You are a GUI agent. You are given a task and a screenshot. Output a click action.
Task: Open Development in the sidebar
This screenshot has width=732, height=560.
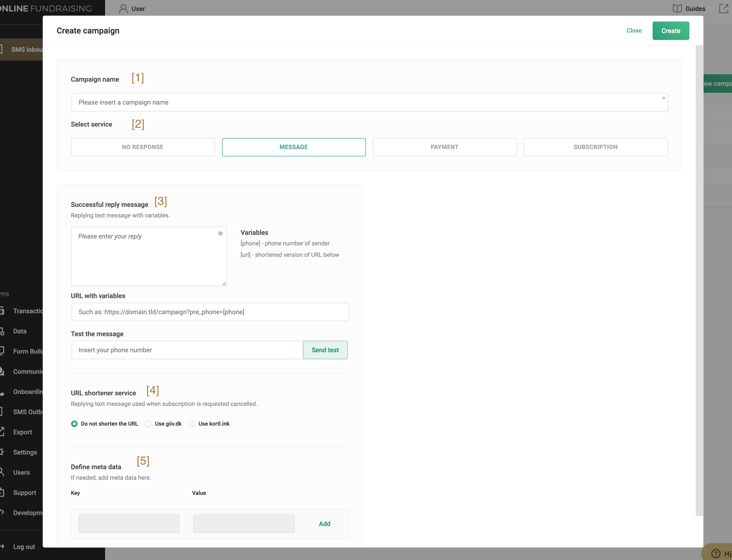[21, 513]
